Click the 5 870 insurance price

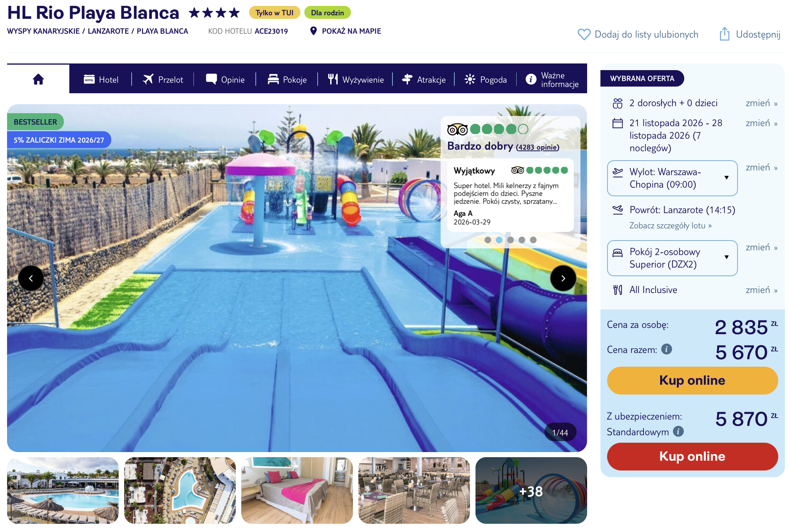pos(741,419)
